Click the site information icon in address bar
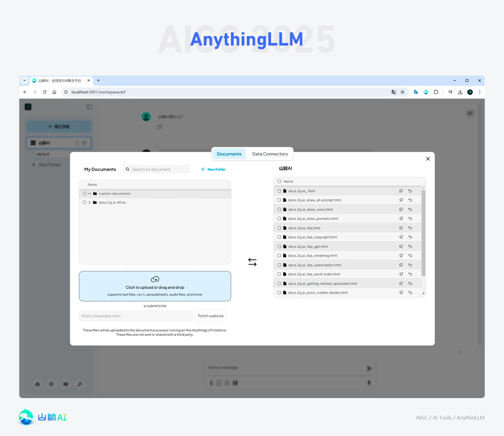 (66, 92)
